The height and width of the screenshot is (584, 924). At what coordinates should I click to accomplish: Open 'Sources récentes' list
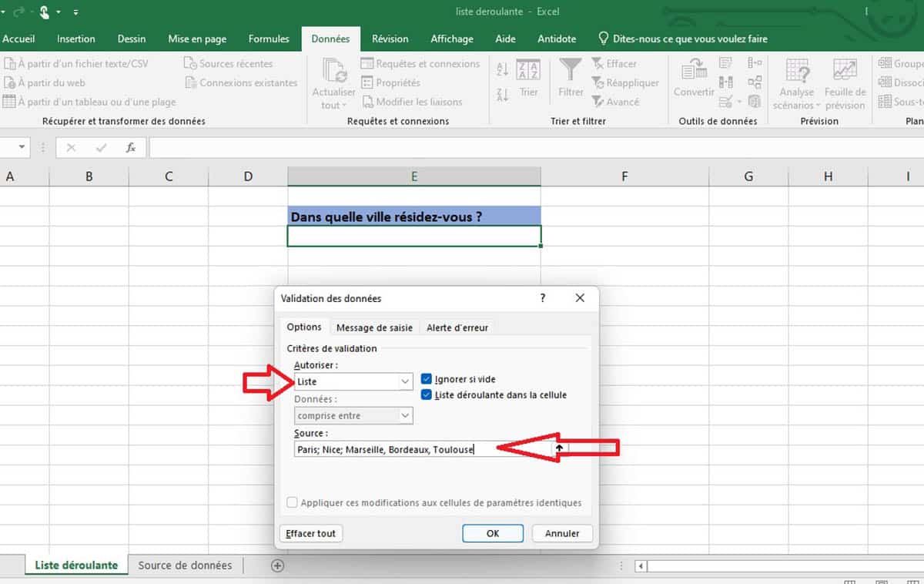229,64
